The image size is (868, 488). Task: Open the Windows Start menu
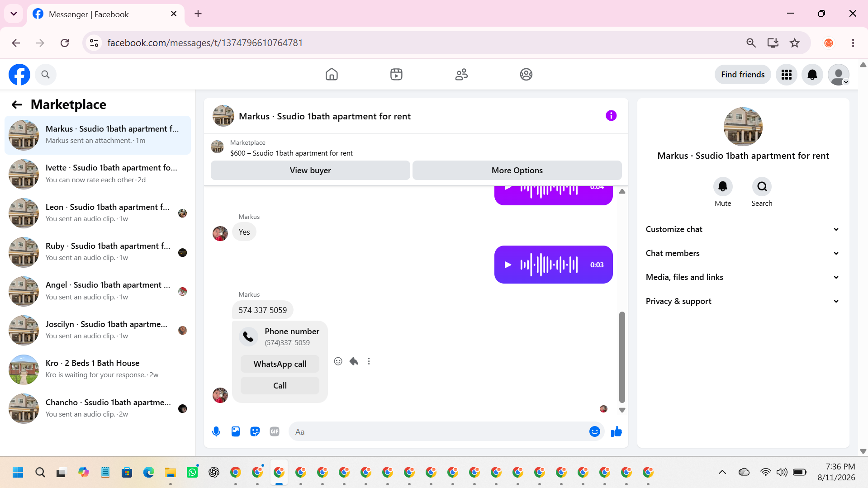pyautogui.click(x=18, y=473)
